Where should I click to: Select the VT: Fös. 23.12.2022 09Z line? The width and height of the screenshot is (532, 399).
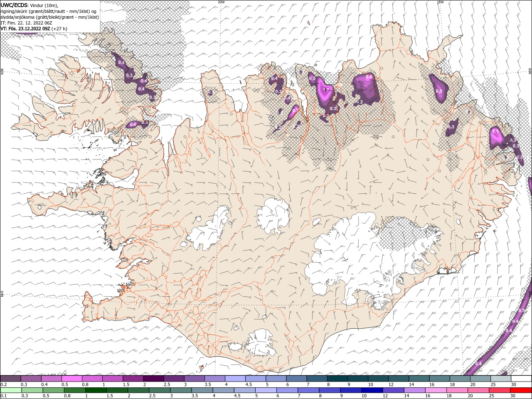click(25, 29)
